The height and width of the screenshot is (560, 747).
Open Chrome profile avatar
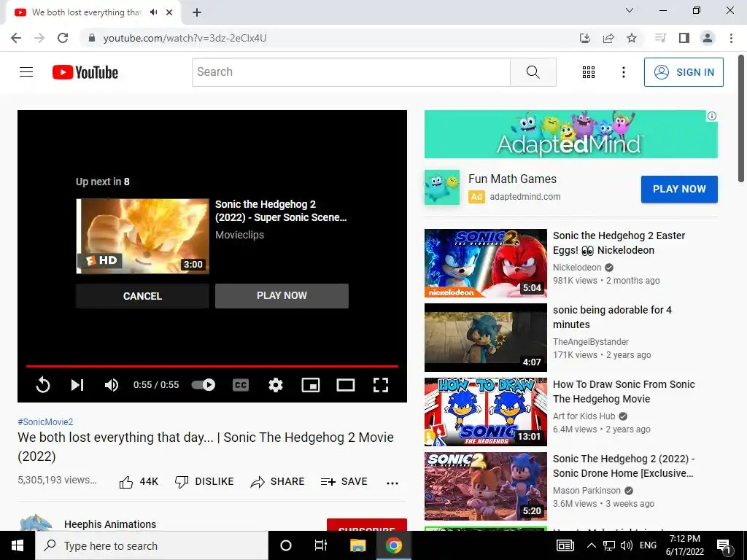[x=708, y=38]
